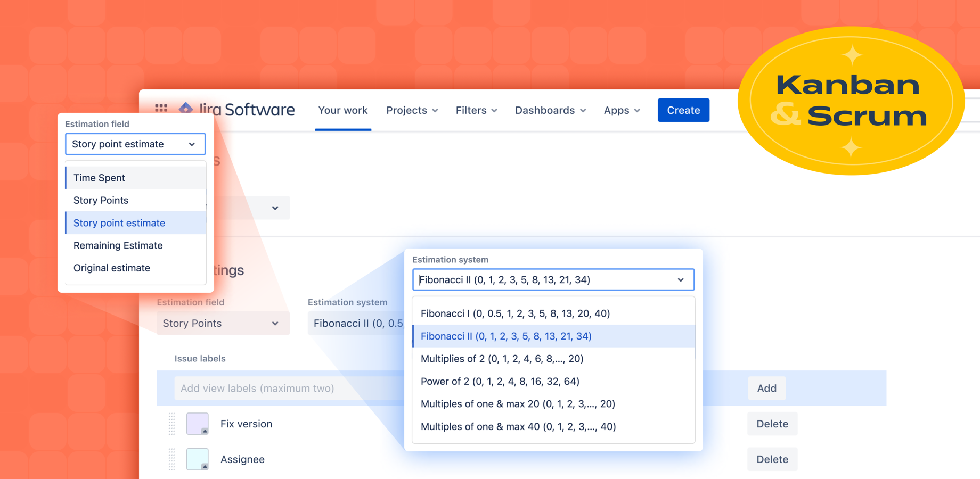980x479 pixels.
Task: Click the Jira Software logo
Action: [236, 109]
